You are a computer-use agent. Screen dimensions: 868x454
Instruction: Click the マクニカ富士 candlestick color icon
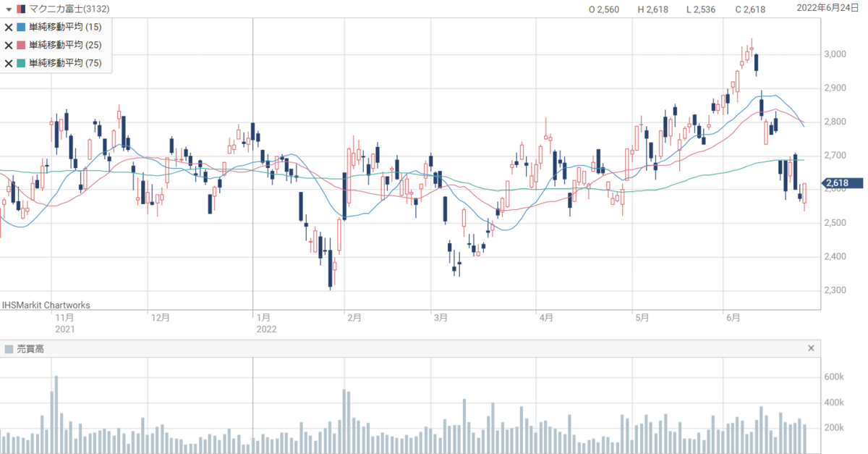pos(22,9)
